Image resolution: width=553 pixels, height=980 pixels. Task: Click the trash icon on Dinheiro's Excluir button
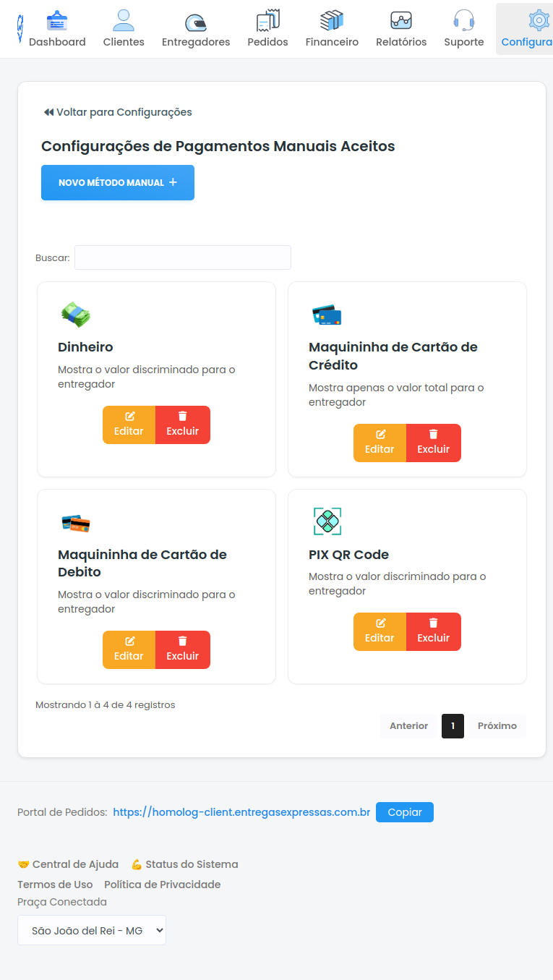click(182, 417)
